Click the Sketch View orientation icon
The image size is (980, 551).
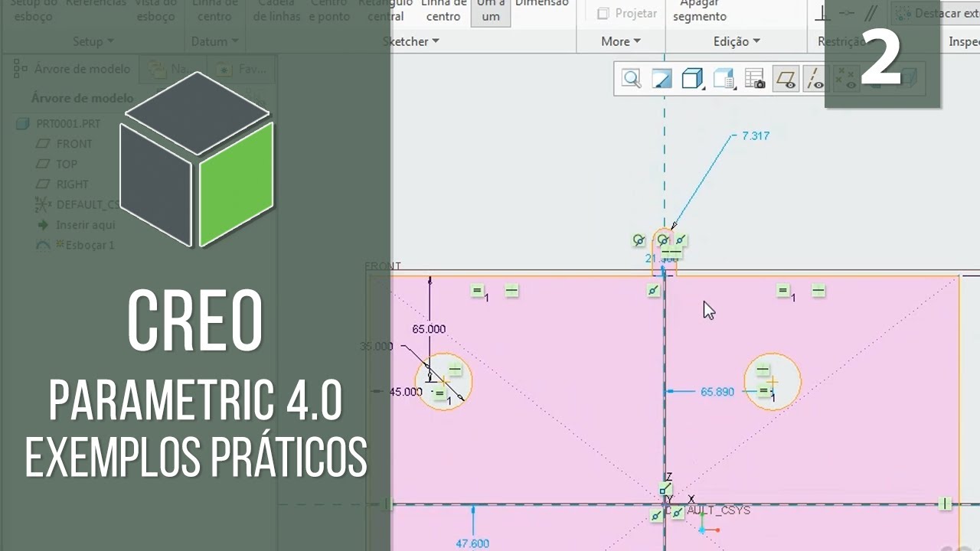coord(661,79)
